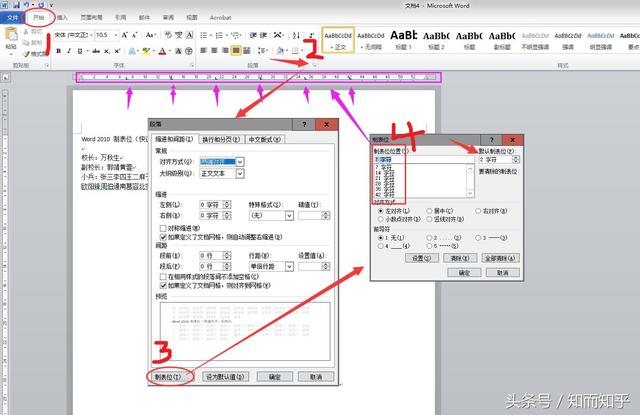Screen dimensions: 640x415
Task: Click the center align icon in ribbon
Action: point(214,51)
